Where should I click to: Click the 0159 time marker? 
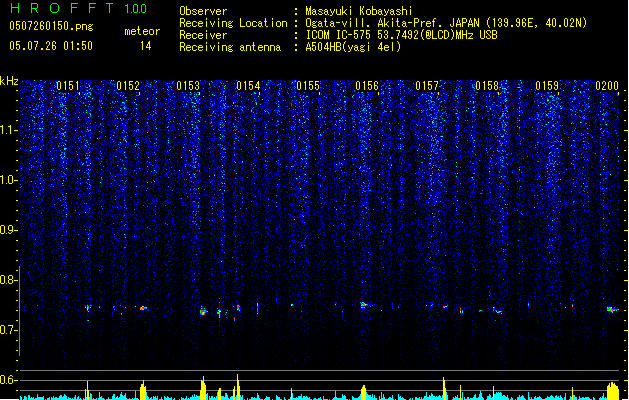547,86
